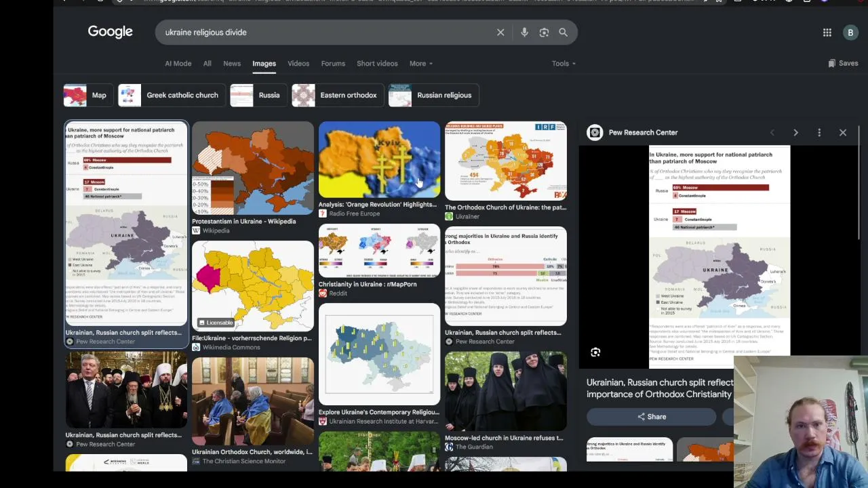Screen dimensions: 868x488
Task: Click the Wikimedia Commons favicon
Action: (x=196, y=347)
